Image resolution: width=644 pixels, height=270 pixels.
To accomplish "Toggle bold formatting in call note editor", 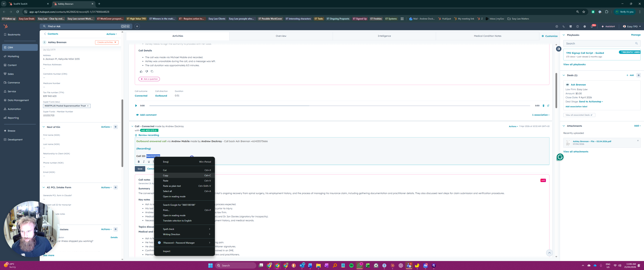I will click(x=139, y=162).
